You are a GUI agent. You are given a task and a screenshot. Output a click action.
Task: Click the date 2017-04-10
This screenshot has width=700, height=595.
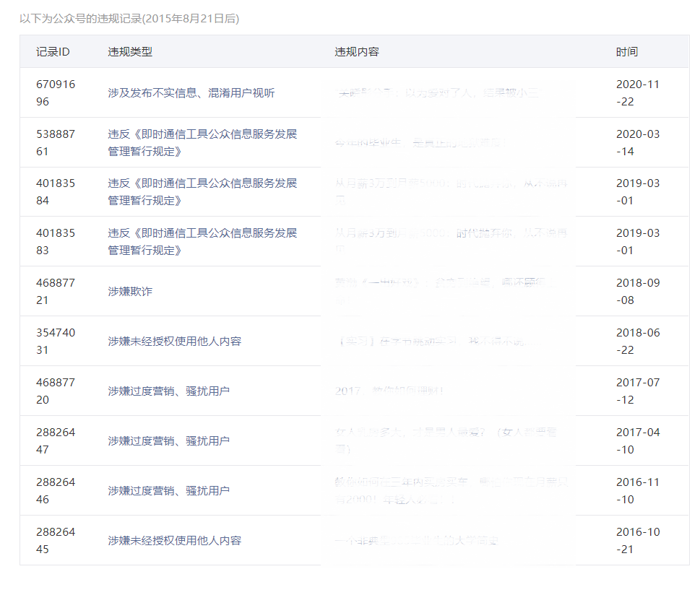click(638, 441)
